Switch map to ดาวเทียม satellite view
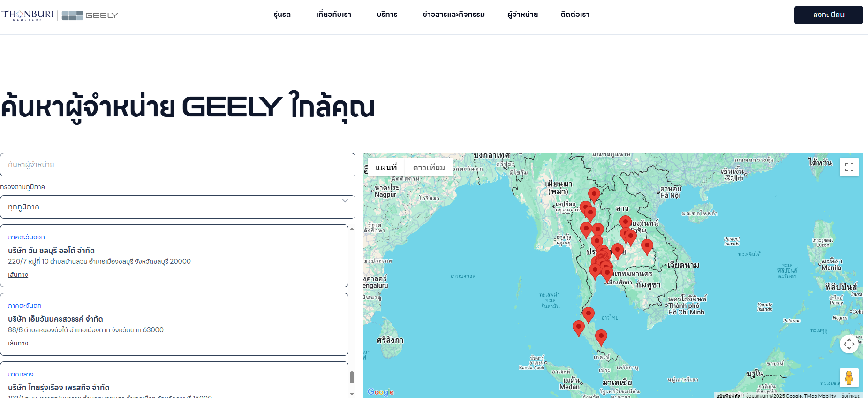The image size is (868, 406). 429,168
